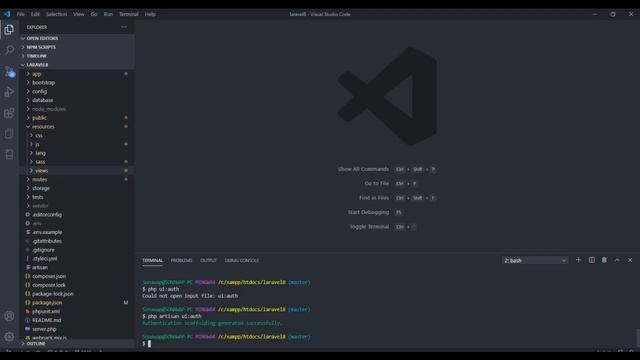
Task: Open the .editorconfig file
Action: click(x=77, y=214)
